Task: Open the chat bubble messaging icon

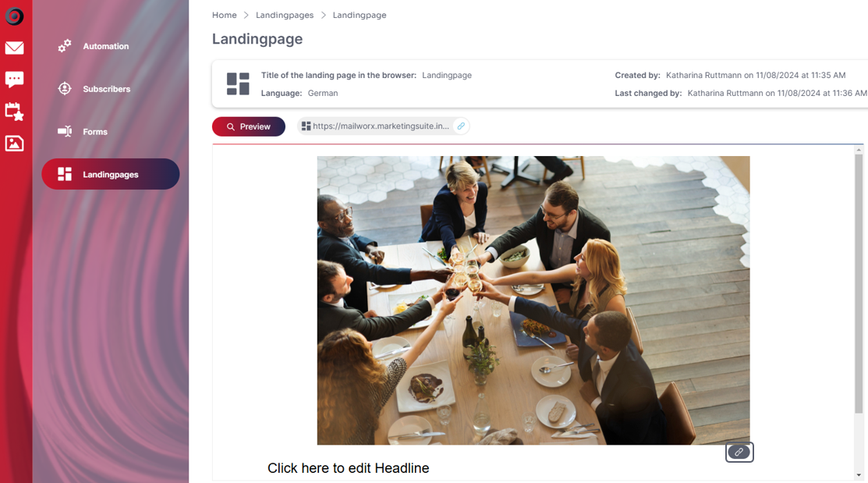Action: [x=14, y=80]
